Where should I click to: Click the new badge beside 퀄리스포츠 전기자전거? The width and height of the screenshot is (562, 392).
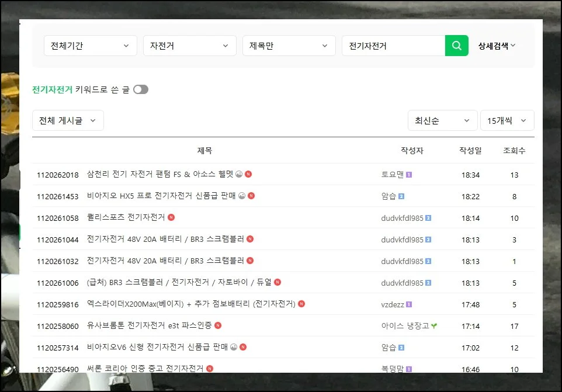click(171, 217)
